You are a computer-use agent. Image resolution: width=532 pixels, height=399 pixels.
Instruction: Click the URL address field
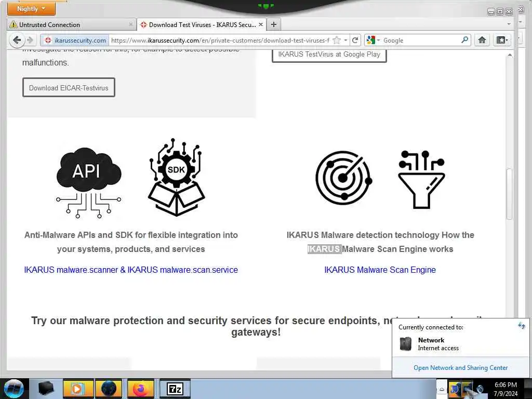point(220,40)
